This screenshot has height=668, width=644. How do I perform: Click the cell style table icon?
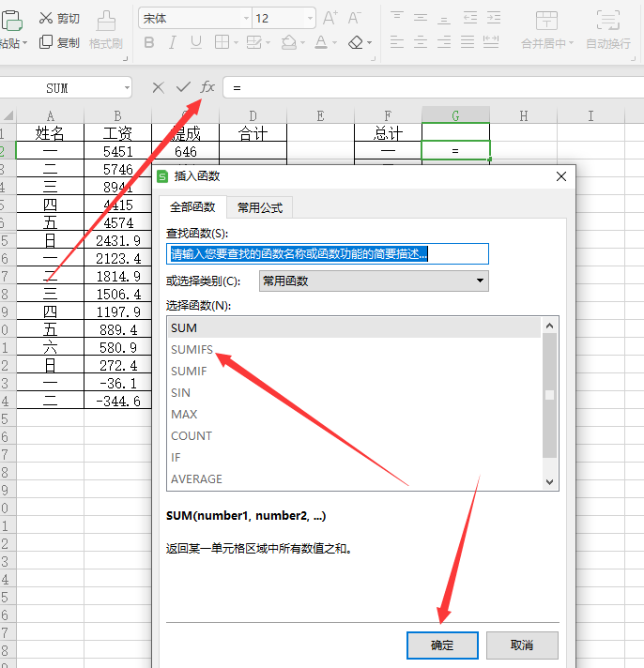[253, 42]
